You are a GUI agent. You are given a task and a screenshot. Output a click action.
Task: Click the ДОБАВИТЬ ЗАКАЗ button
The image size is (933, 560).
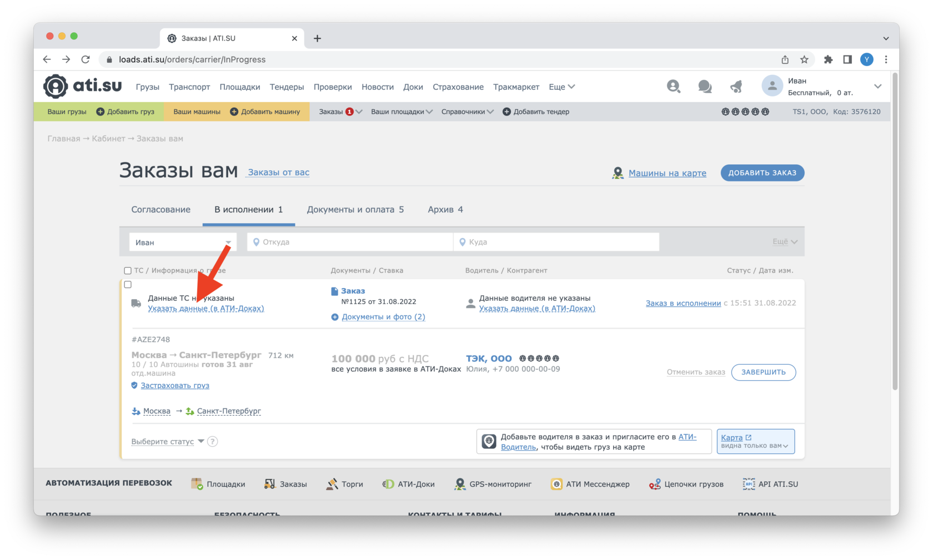[x=762, y=173]
